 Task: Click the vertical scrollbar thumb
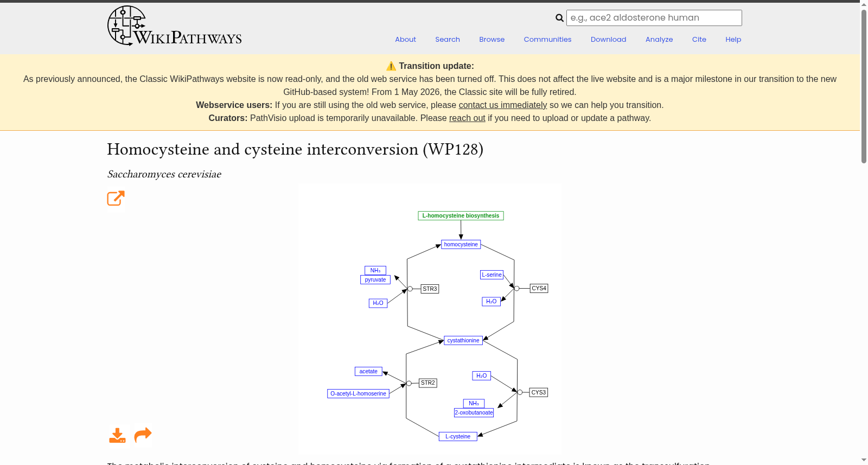[864, 86]
